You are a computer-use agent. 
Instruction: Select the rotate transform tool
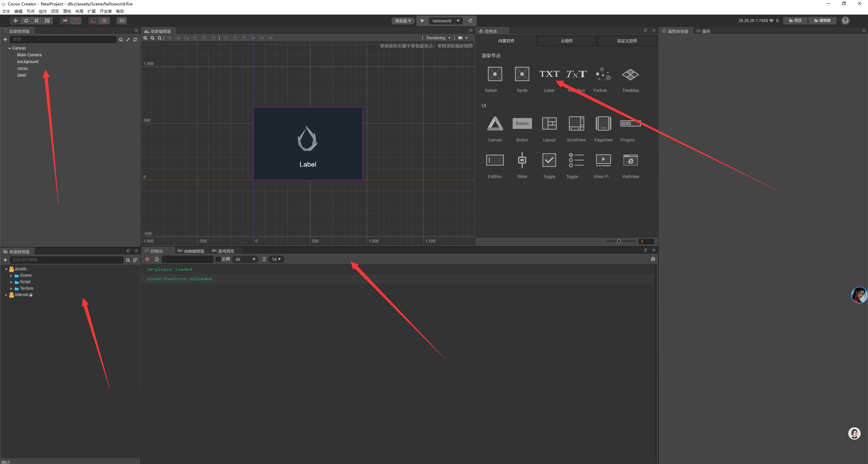click(26, 21)
